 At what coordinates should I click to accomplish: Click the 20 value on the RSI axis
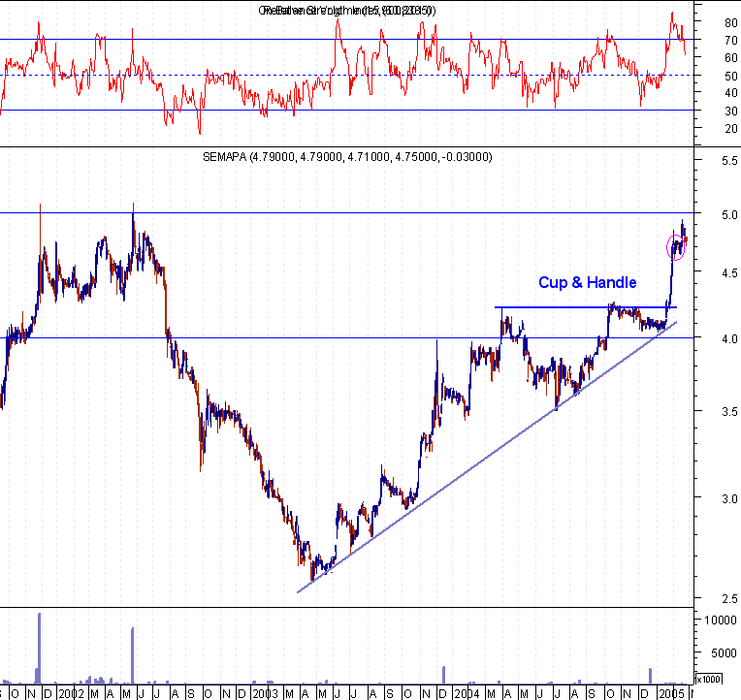[x=731, y=129]
